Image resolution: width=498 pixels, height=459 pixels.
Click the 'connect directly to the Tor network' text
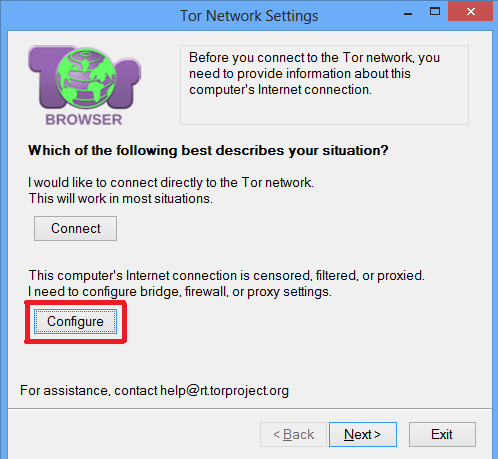click(212, 182)
